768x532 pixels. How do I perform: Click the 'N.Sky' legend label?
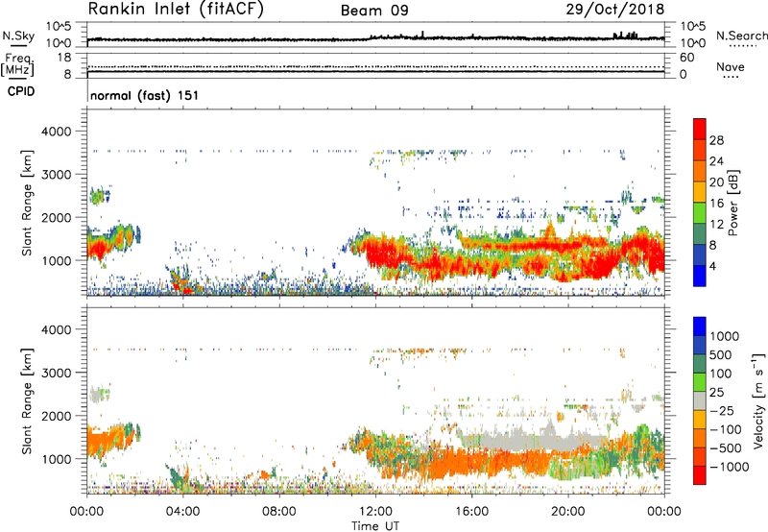(x=18, y=36)
